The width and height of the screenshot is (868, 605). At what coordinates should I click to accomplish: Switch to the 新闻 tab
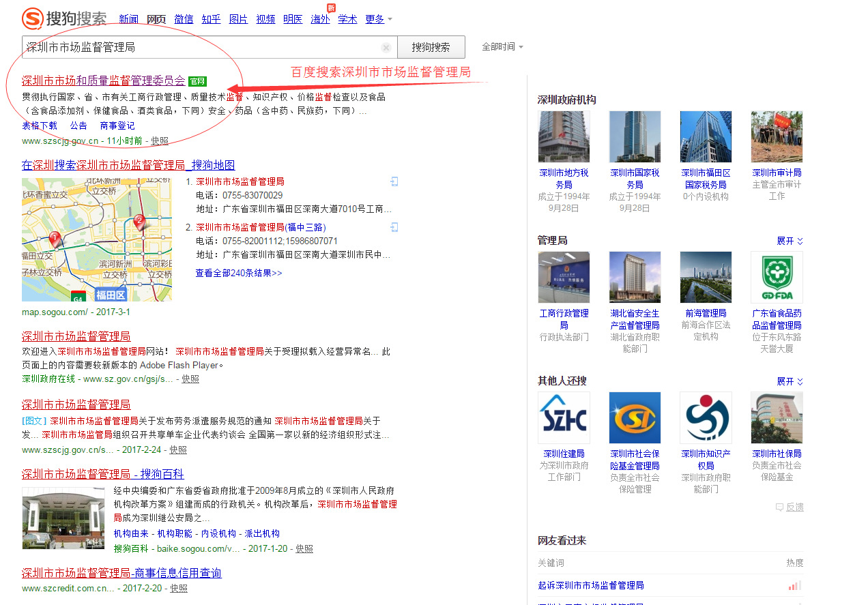[128, 19]
